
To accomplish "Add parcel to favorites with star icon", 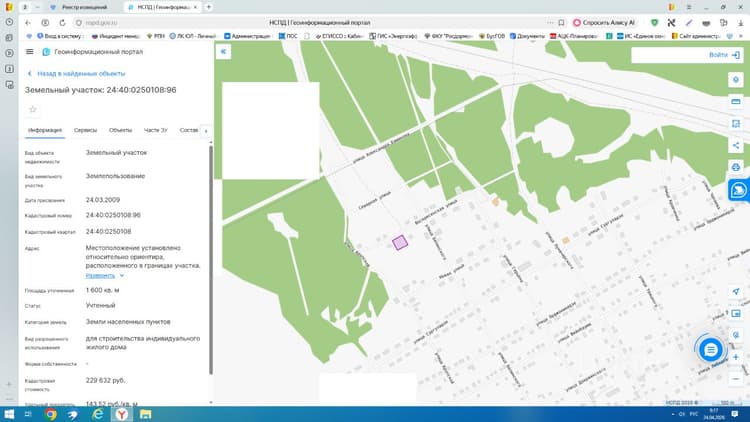I will 33,110.
